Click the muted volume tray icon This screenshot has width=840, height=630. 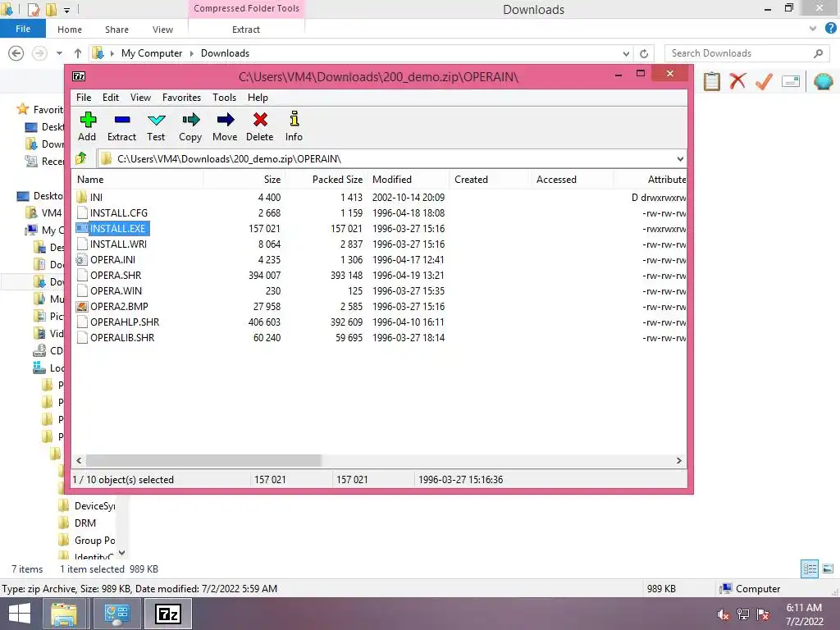click(x=723, y=614)
